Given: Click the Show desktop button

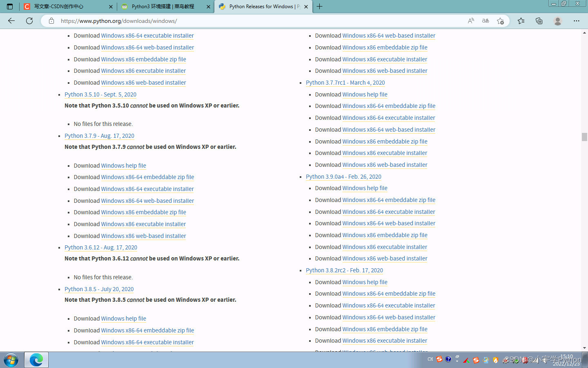Looking at the screenshot, I should point(585,360).
